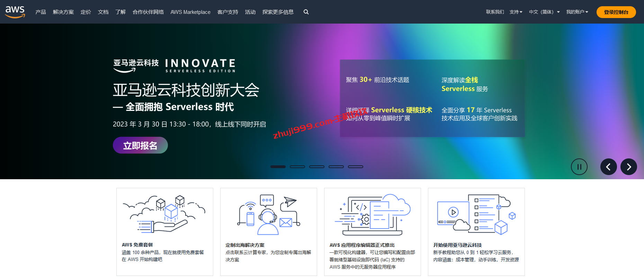Select the fifth carousel indicator dash
Image resolution: width=644 pixels, height=278 pixels.
coord(356,167)
